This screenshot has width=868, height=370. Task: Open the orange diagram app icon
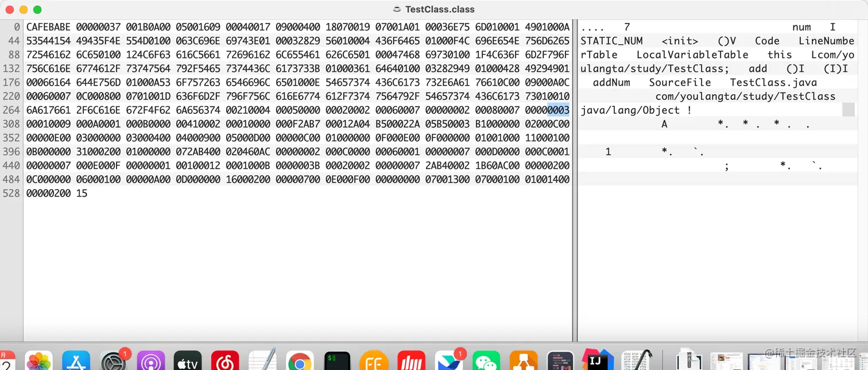coord(524,361)
